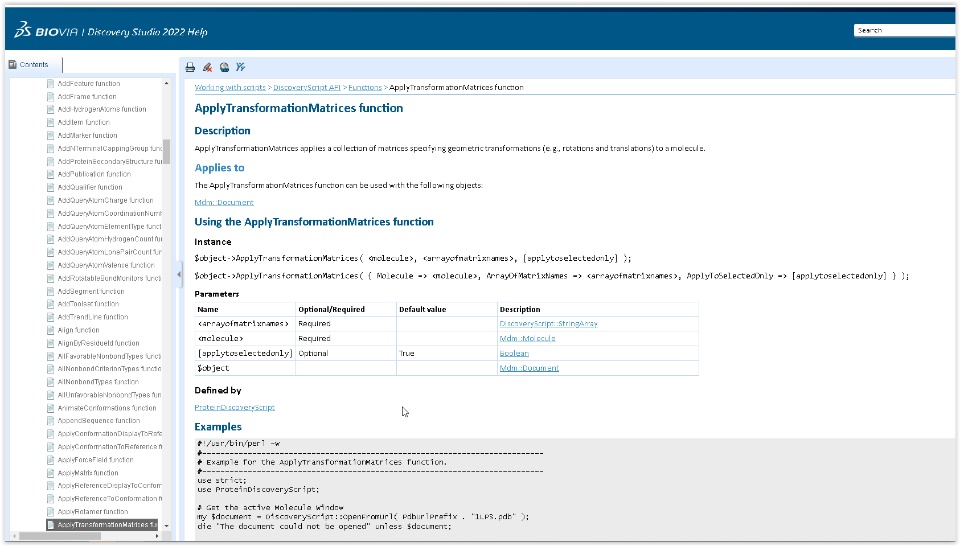The height and width of the screenshot is (546, 960).
Task: Select highlighted ApplyTransformationMatrices function topic
Action: pyautogui.click(x=102, y=525)
